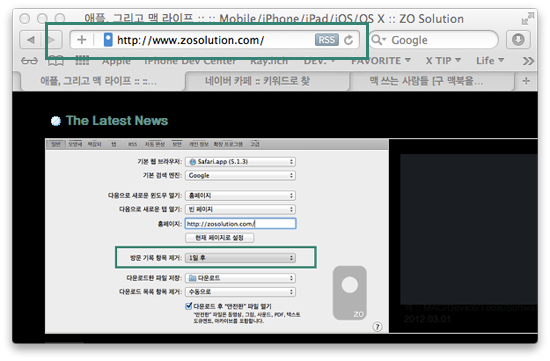Open the Ray.lich bookmark
Screen dimensions: 550x361
click(269, 61)
